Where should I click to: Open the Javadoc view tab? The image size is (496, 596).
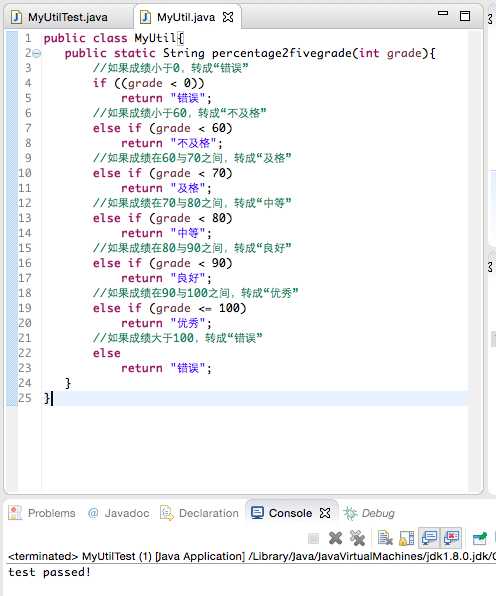[x=119, y=513]
